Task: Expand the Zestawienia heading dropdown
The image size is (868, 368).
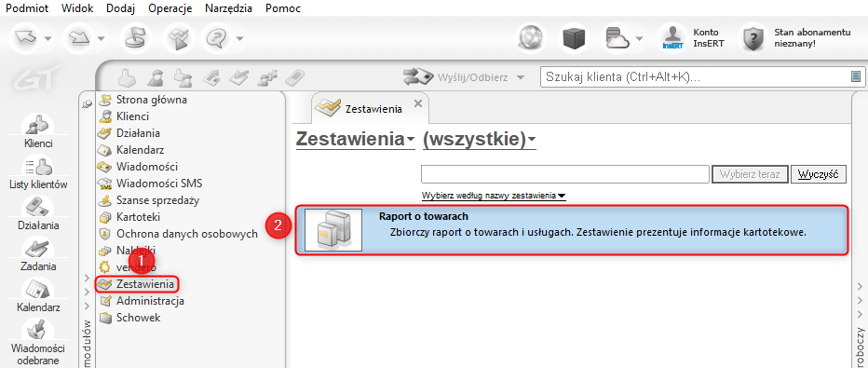Action: [x=356, y=140]
